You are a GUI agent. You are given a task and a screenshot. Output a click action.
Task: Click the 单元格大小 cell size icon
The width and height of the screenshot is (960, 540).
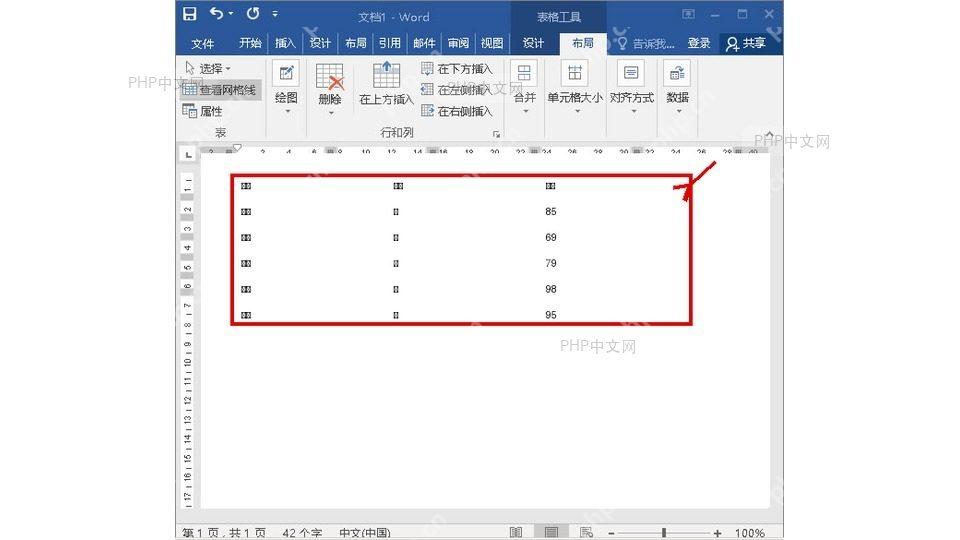tap(574, 73)
